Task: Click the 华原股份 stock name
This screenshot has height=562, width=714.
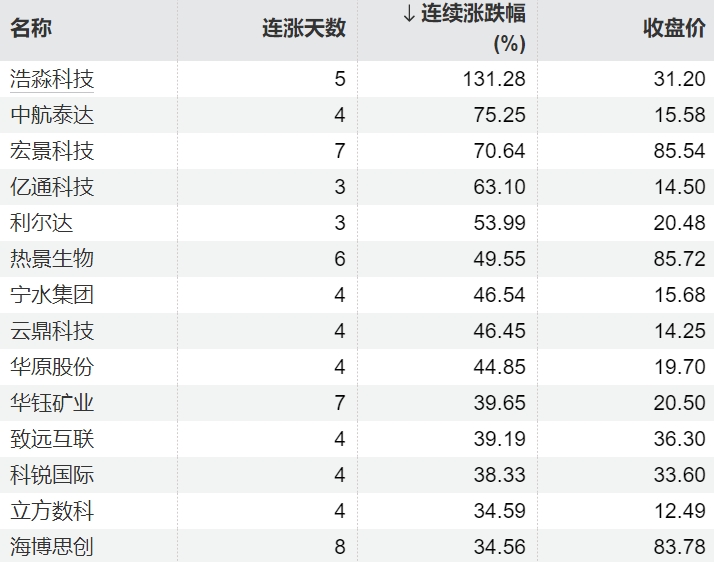Action: [52, 367]
